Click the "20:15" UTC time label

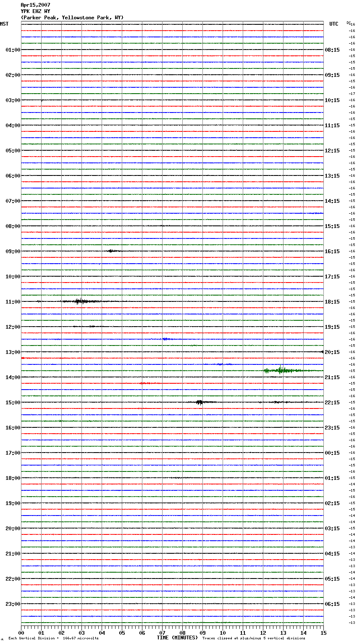(332, 352)
